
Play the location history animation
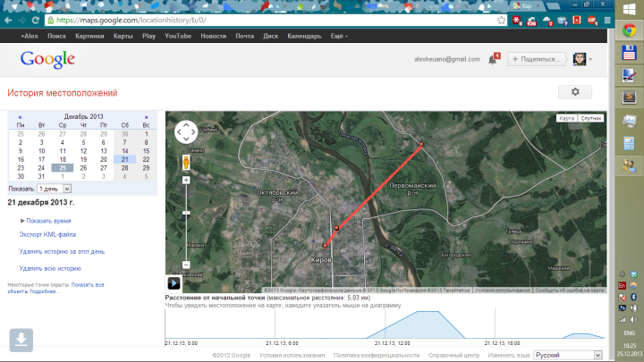point(174,283)
